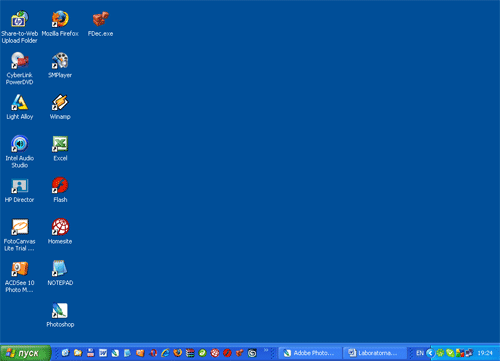Image resolution: width=500 pixels, height=361 pixels.
Task: Click the red Flash icon in Quick Launch
Action: pyautogui.click(x=227, y=353)
